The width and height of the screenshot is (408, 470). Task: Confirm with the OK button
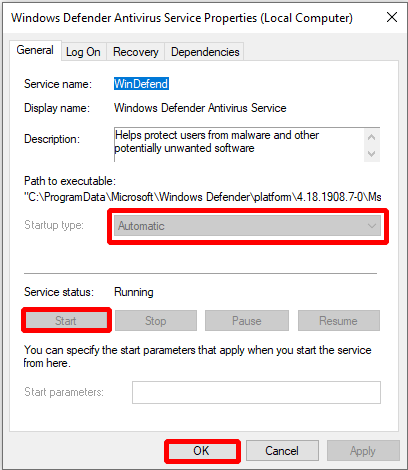tap(202, 451)
